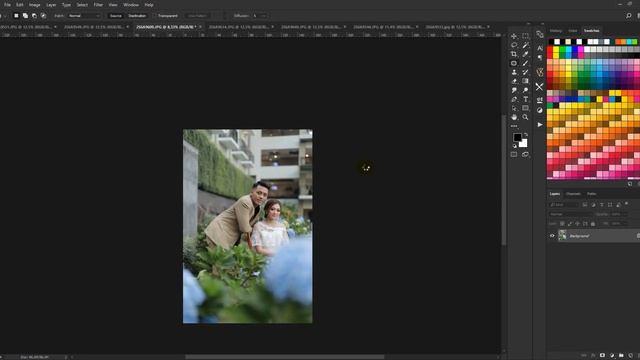
Task: Select the Move tool
Action: pyautogui.click(x=514, y=36)
